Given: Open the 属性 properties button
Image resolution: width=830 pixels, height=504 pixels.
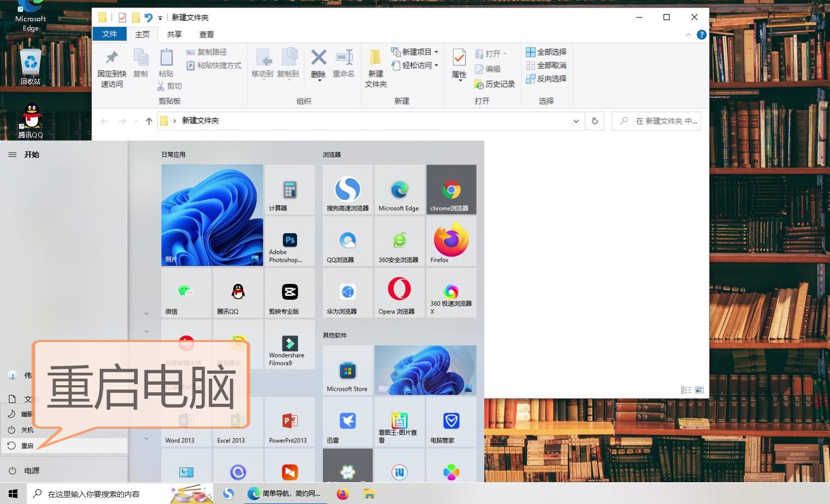Looking at the screenshot, I should coord(459,64).
